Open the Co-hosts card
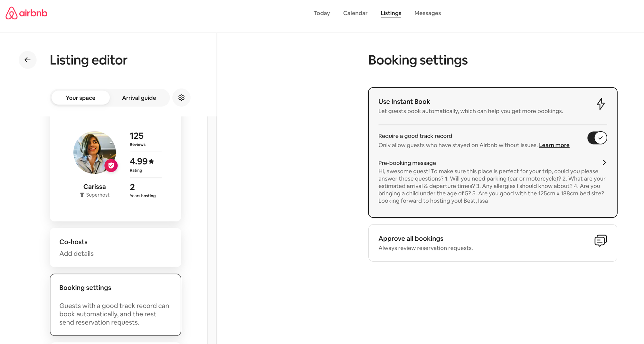 [116, 247]
